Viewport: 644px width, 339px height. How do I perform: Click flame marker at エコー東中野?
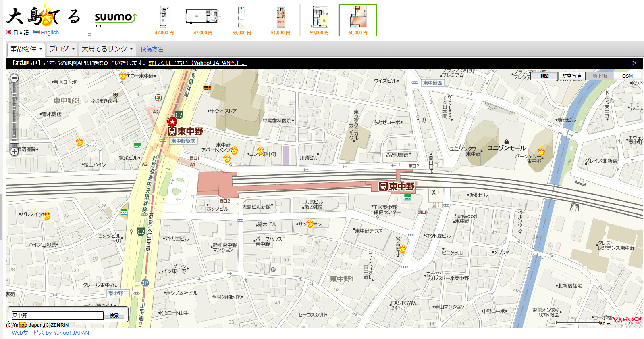(123, 75)
